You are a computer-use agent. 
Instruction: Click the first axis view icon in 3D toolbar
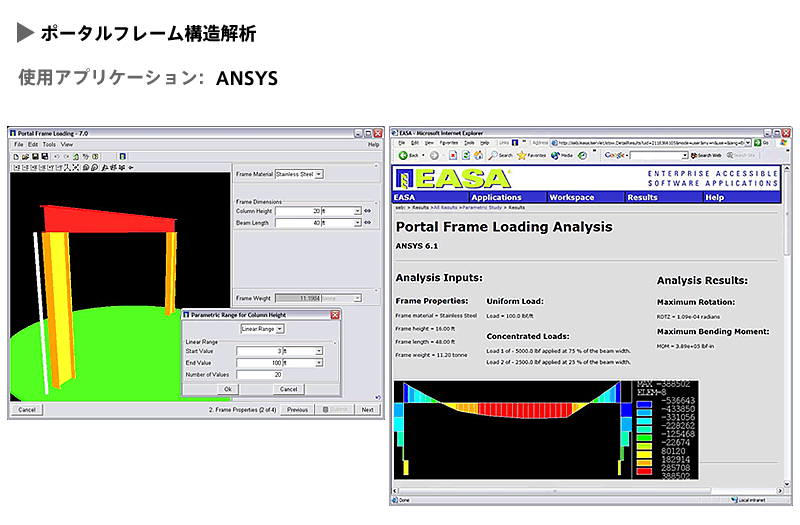tap(16, 167)
